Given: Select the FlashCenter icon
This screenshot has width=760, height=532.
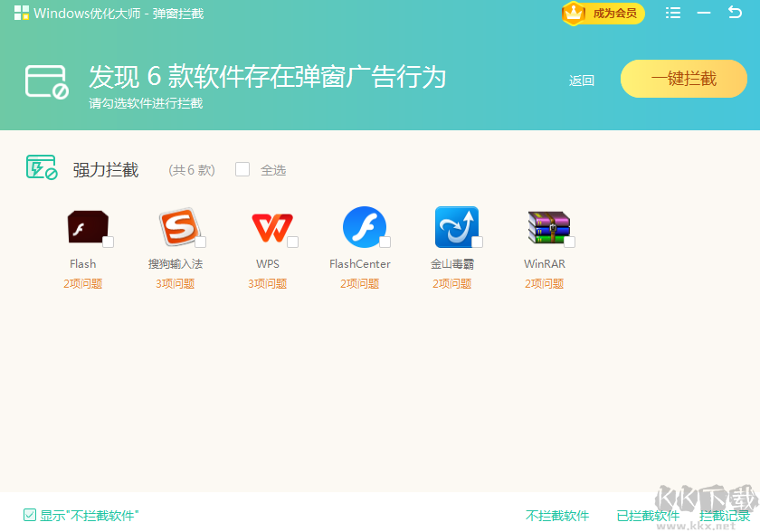Looking at the screenshot, I should tap(364, 227).
